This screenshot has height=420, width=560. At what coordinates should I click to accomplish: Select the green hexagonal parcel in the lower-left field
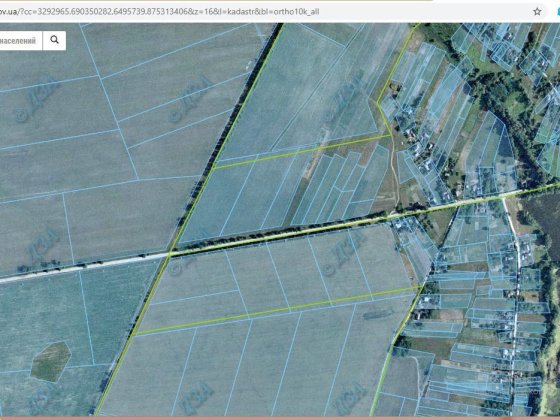coord(51,361)
